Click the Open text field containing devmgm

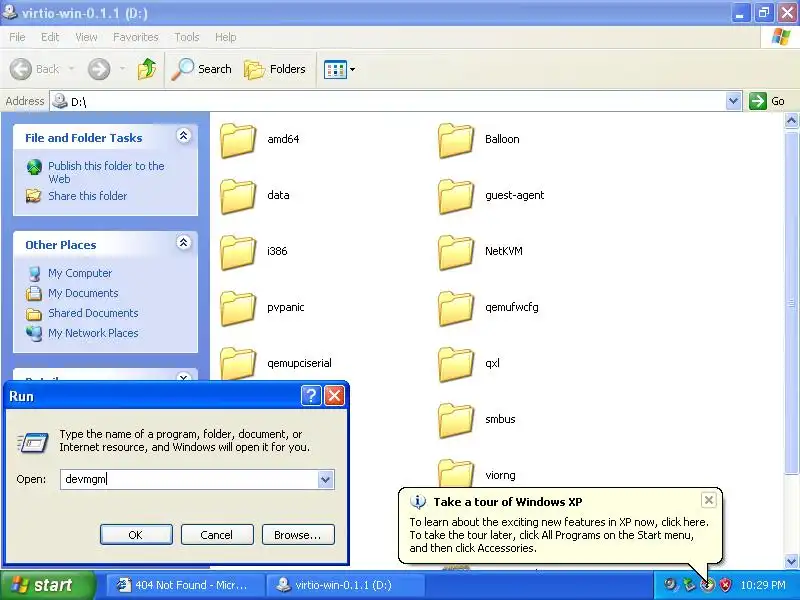pyautogui.click(x=189, y=480)
